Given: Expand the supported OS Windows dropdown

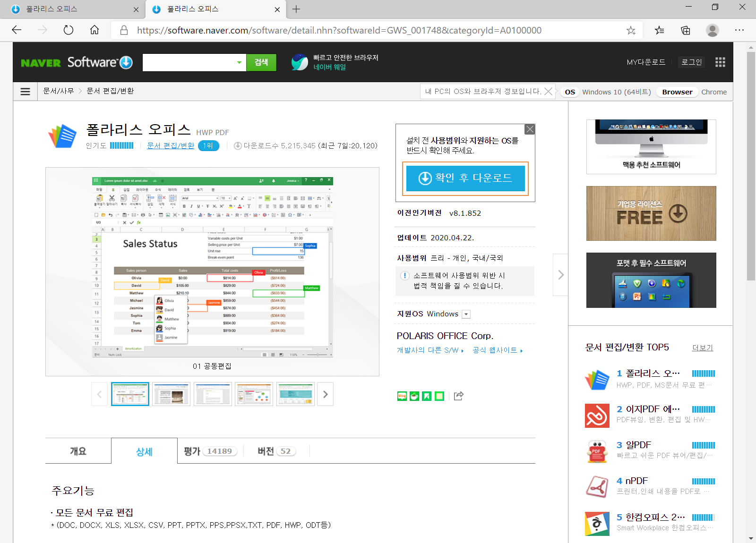Looking at the screenshot, I should 466,314.
